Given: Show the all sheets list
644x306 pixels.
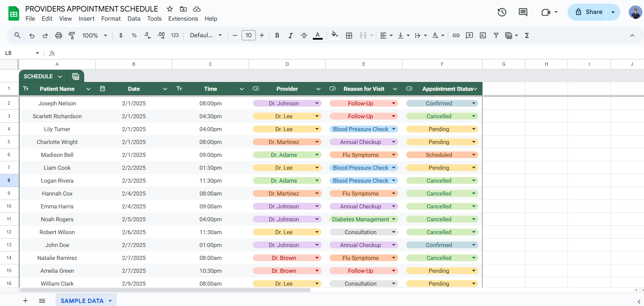Looking at the screenshot, I should click(x=42, y=301).
